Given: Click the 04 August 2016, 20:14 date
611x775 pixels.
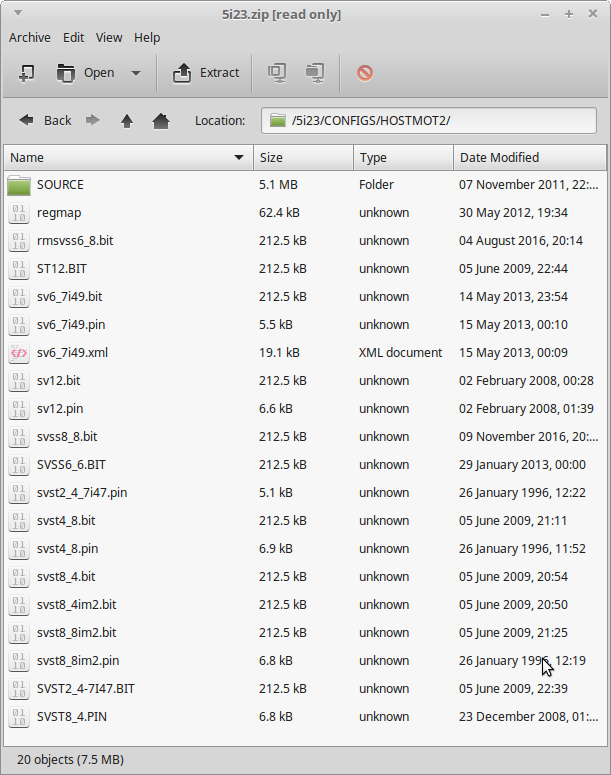Looking at the screenshot, I should click(521, 241).
